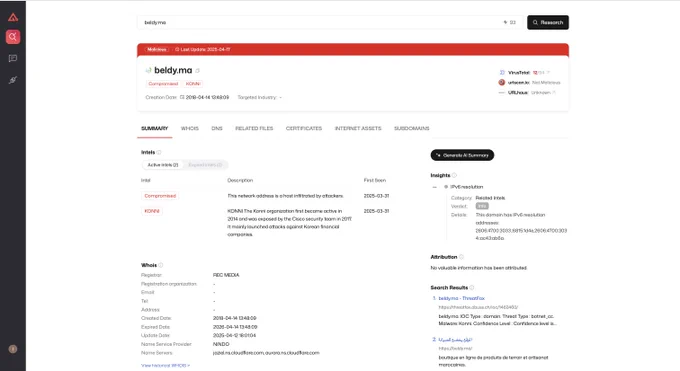Click the cloudflare name servers value
680x371 pixels.
coord(266,353)
